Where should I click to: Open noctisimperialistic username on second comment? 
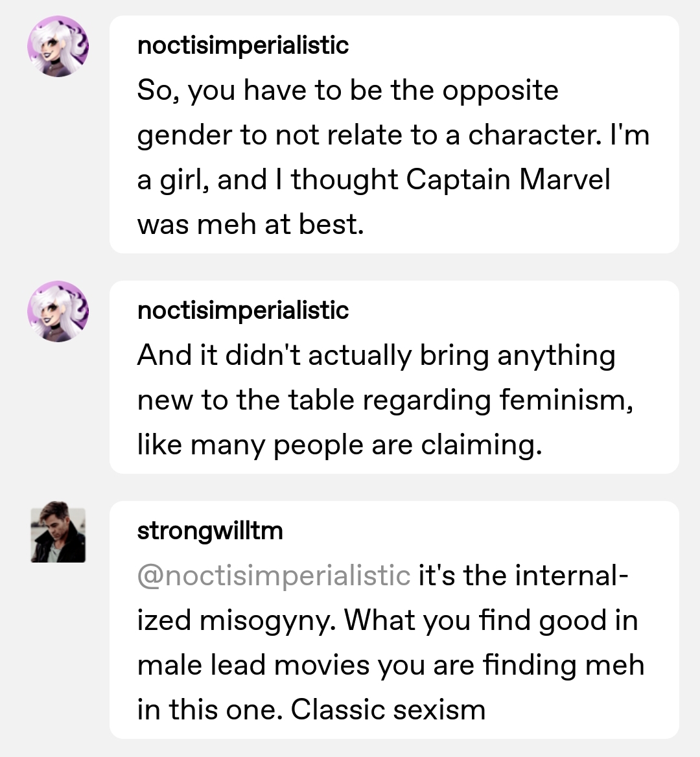[243, 310]
